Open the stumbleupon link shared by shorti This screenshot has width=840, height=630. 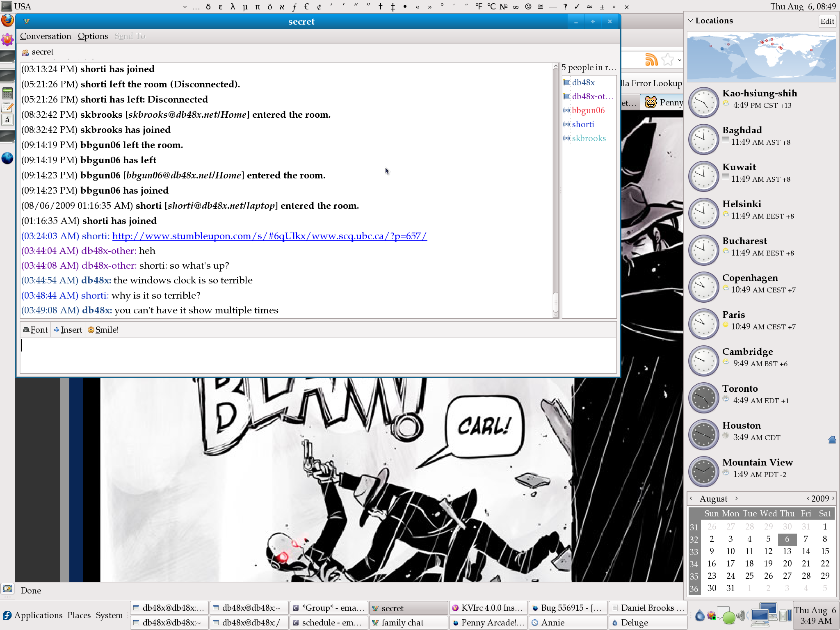click(269, 236)
